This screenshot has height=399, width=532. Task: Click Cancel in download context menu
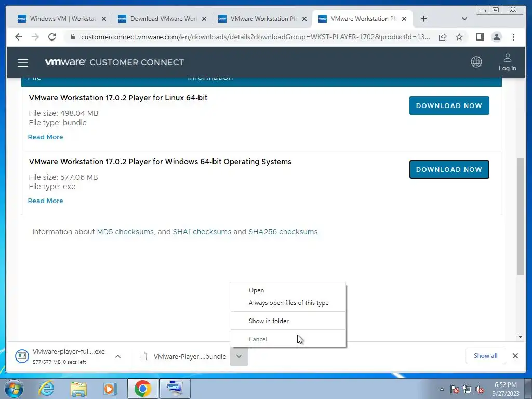click(288, 339)
